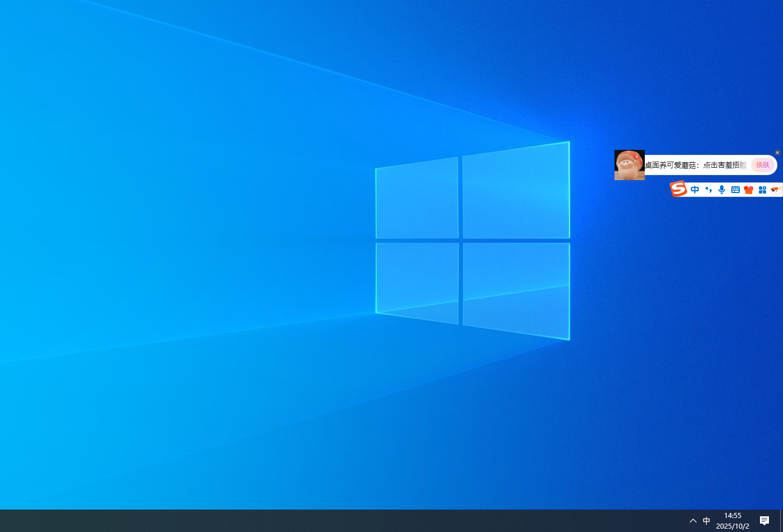Open the Sogou on-screen soft keyboard

(x=735, y=190)
